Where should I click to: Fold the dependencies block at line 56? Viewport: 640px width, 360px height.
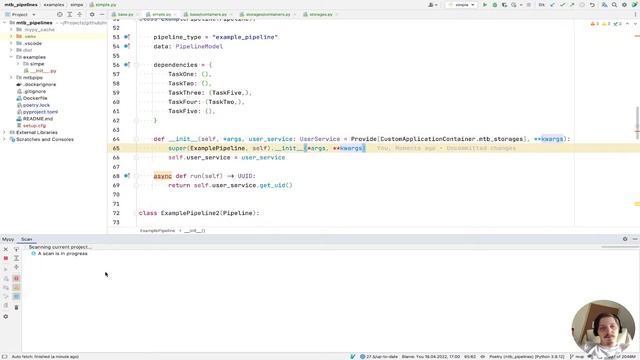click(x=136, y=65)
